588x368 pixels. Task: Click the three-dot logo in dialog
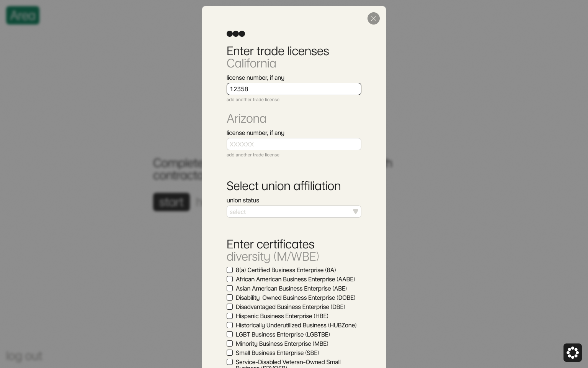(236, 34)
